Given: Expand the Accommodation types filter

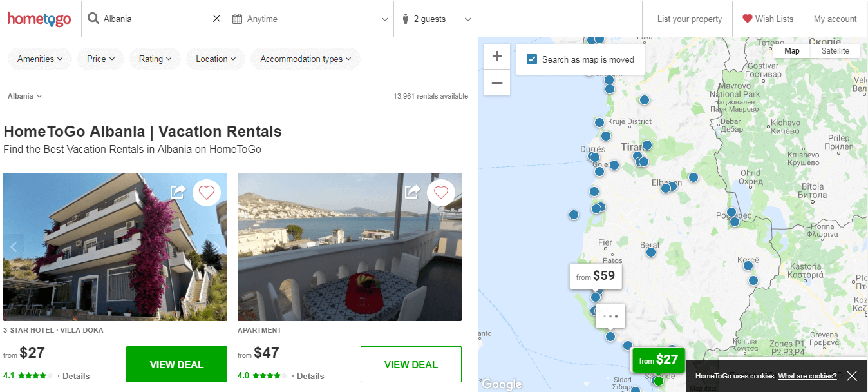Looking at the screenshot, I should coord(306,59).
